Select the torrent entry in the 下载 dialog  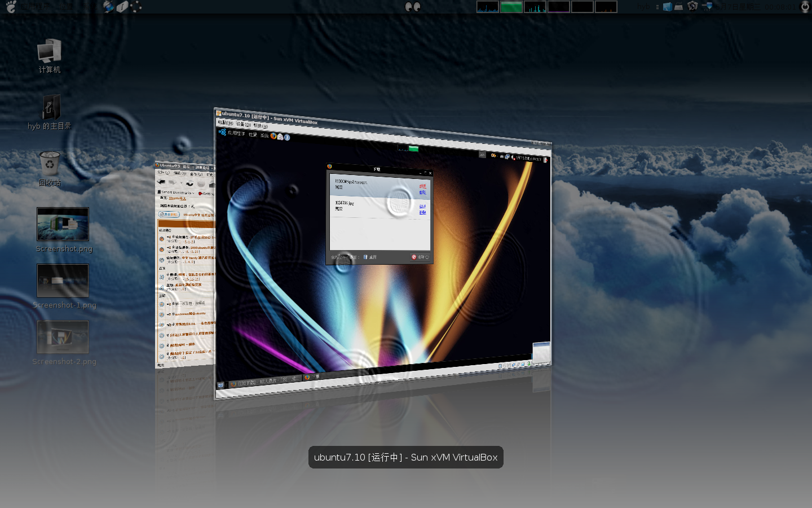pos(380,185)
